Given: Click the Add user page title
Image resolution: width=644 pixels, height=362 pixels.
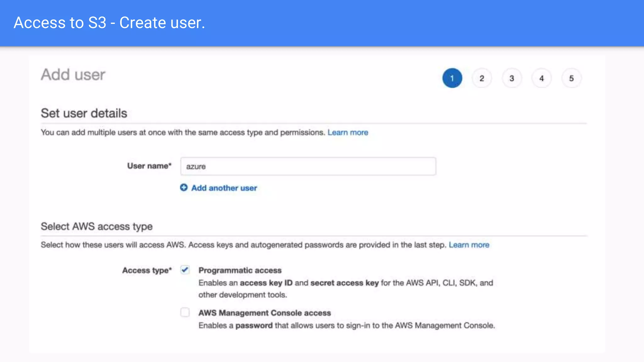Looking at the screenshot, I should pos(73,75).
